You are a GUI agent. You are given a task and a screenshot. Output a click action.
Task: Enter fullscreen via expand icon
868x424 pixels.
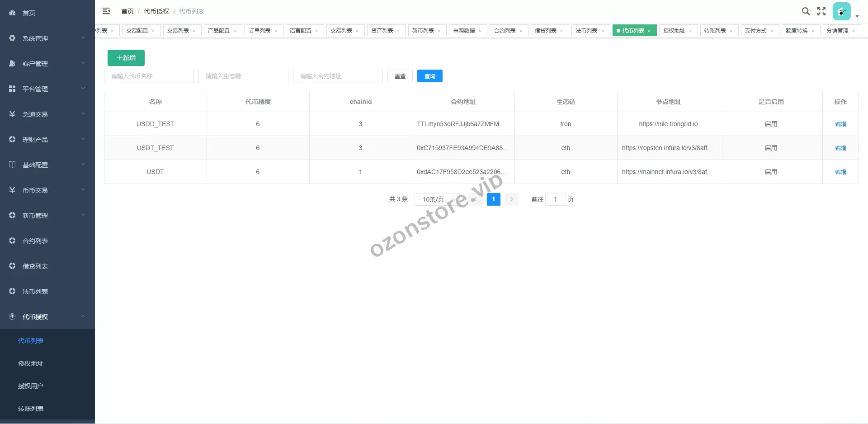821,11
